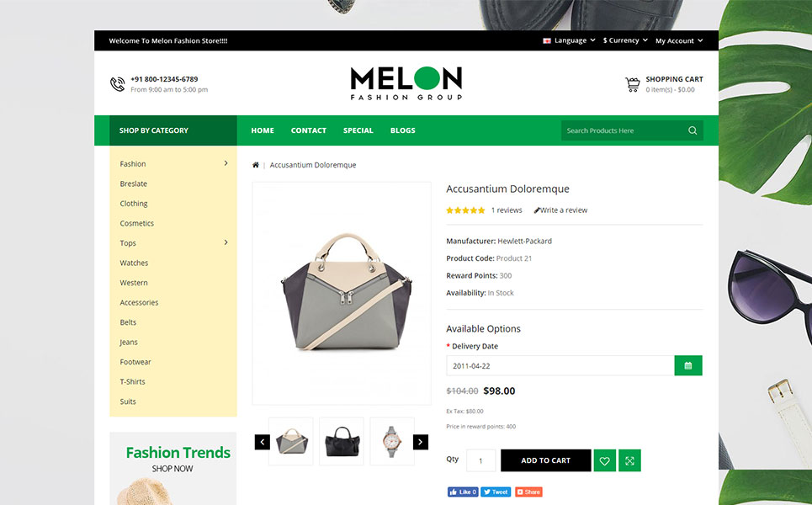
Task: Show previous product thumbnail arrow
Action: 262,442
